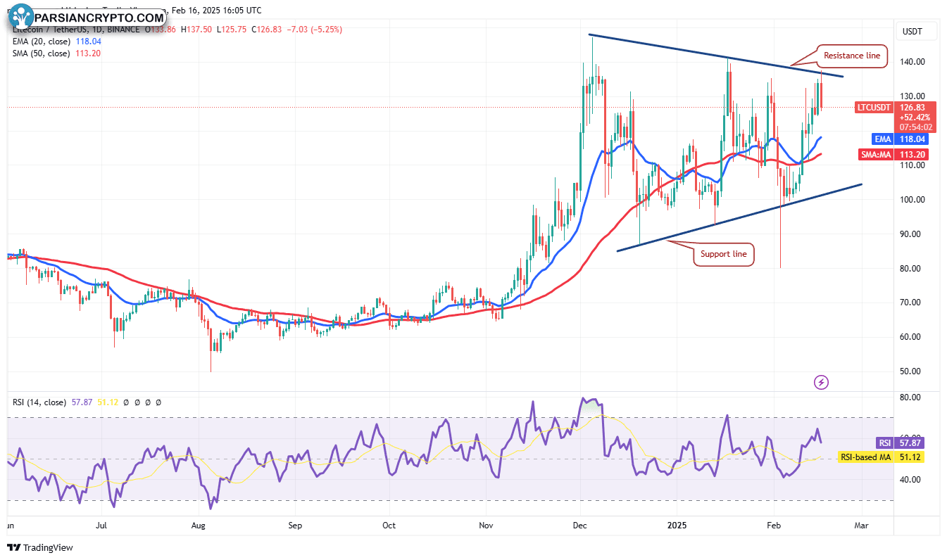Click the 40.00 RSI axis label
Screen dimensions: 947x560
click(912, 480)
